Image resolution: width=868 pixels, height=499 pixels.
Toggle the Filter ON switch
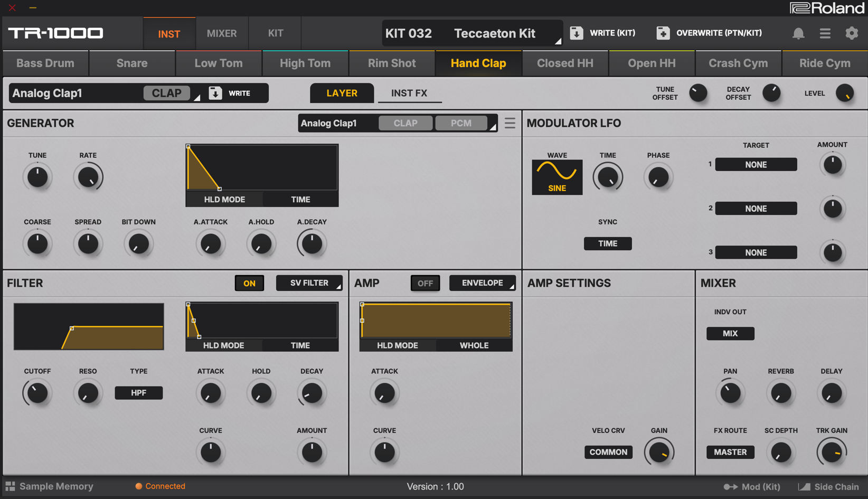click(x=249, y=284)
